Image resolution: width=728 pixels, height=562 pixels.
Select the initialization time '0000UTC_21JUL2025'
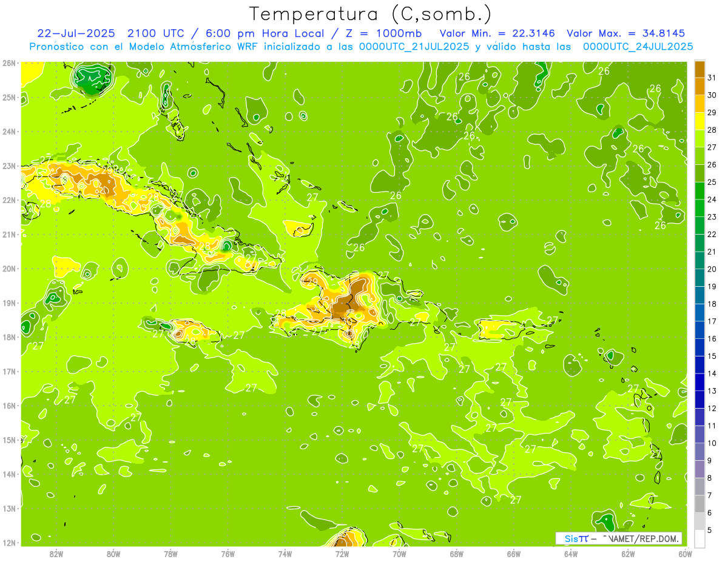point(414,46)
